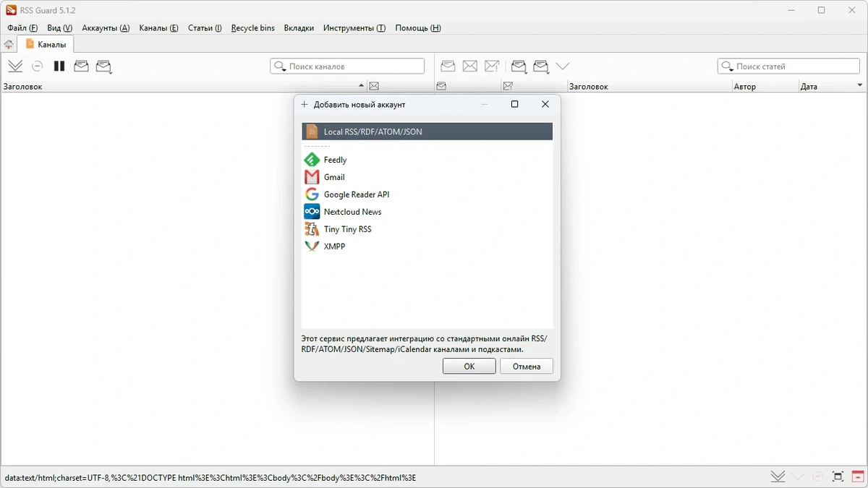
Task: Click double-chevron fetch icon in channels toolbar
Action: coord(15,66)
